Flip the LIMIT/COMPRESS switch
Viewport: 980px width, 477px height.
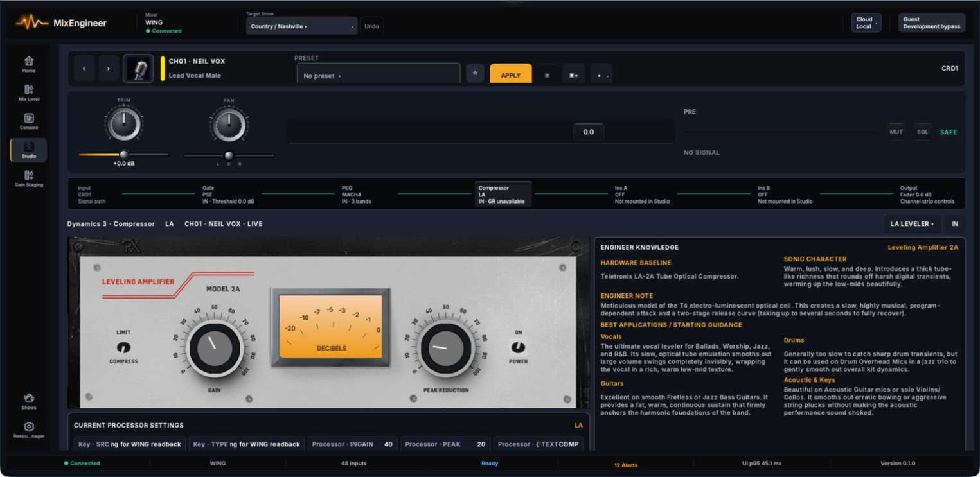[123, 347]
